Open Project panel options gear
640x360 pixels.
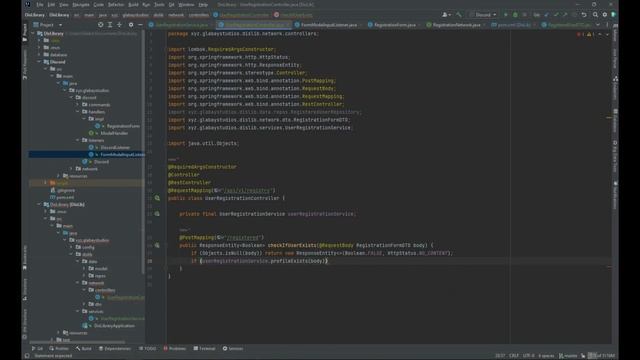131,25
